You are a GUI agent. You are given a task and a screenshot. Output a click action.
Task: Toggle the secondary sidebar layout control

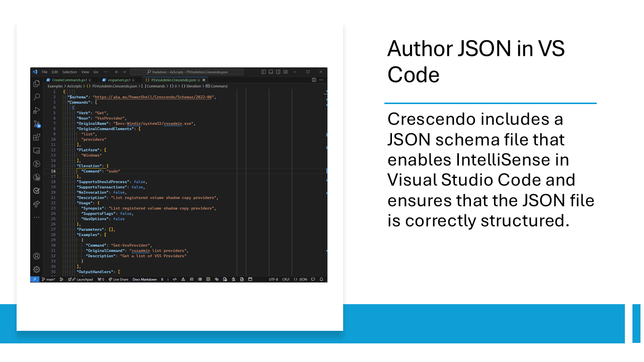pos(278,72)
